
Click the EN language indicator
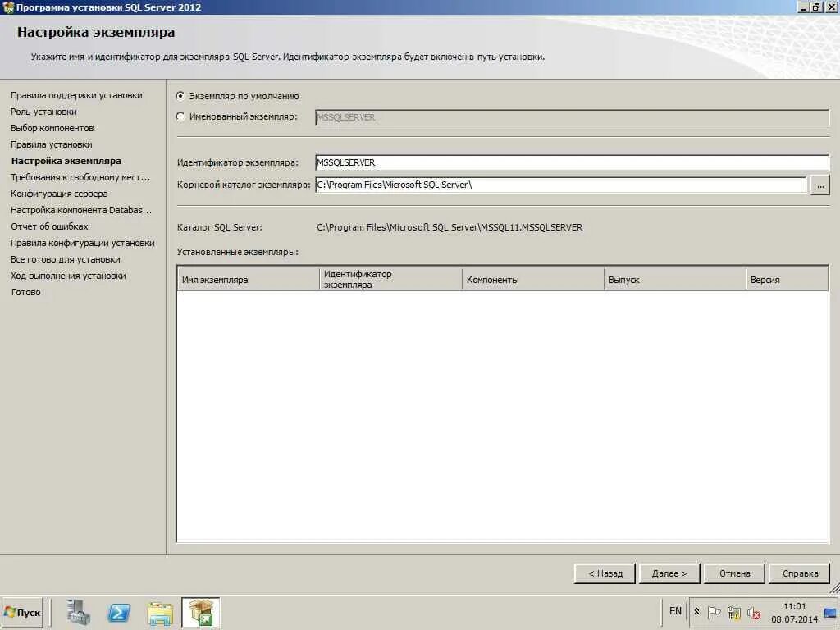pos(676,610)
